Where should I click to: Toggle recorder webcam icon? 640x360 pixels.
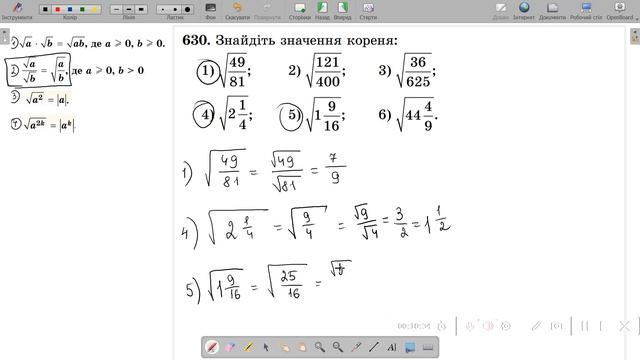point(506,326)
